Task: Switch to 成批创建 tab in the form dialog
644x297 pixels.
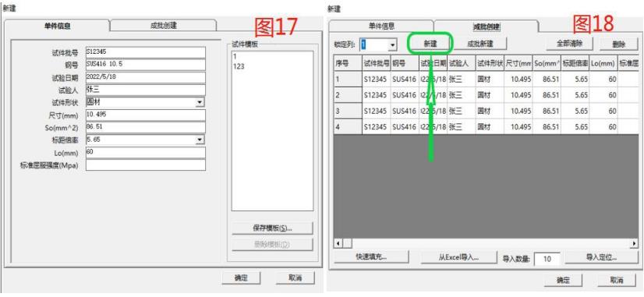Action: coord(163,26)
